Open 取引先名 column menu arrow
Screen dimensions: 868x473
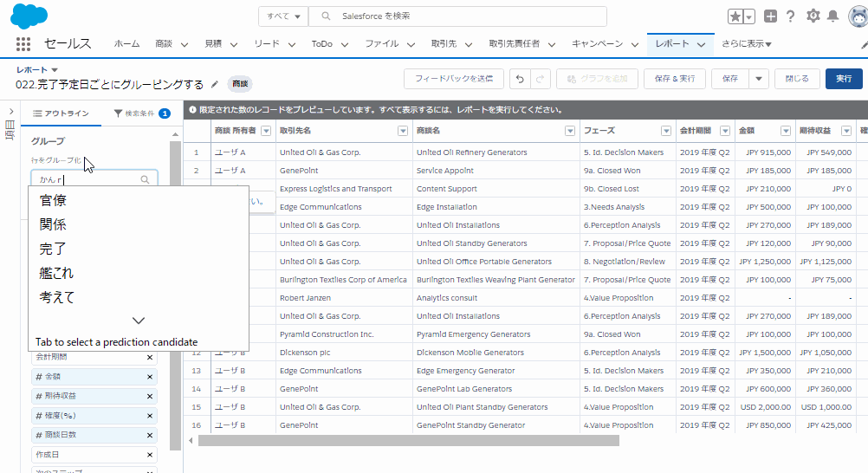(x=403, y=131)
